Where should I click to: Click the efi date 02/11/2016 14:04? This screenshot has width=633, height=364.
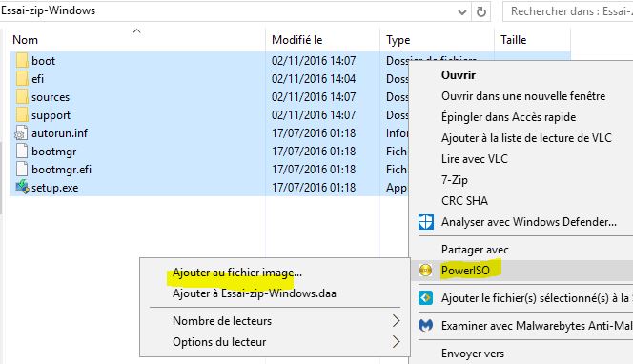(x=314, y=79)
